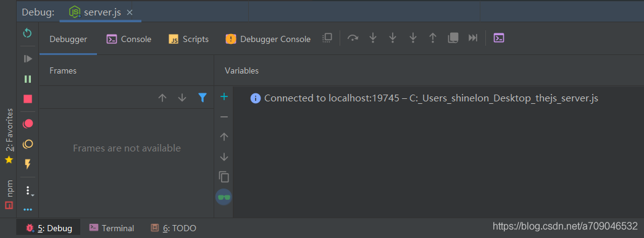Add a new watch with plus icon
Screen dimensions: 644x238
coord(224,96)
